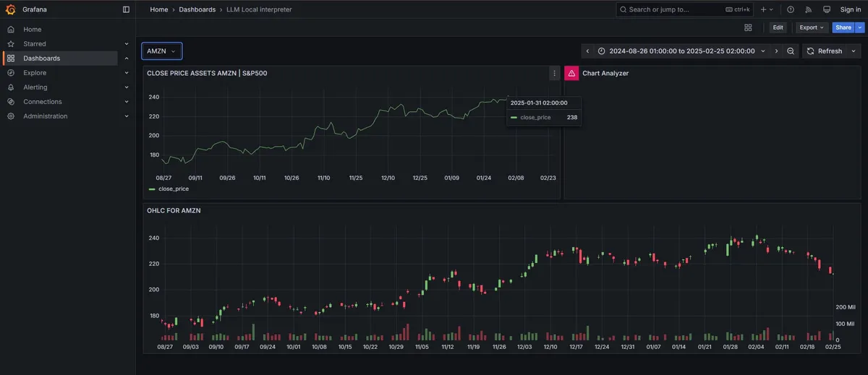Image resolution: width=868 pixels, height=375 pixels.
Task: Click OHLC FOR AMZN panel title
Action: tap(174, 210)
